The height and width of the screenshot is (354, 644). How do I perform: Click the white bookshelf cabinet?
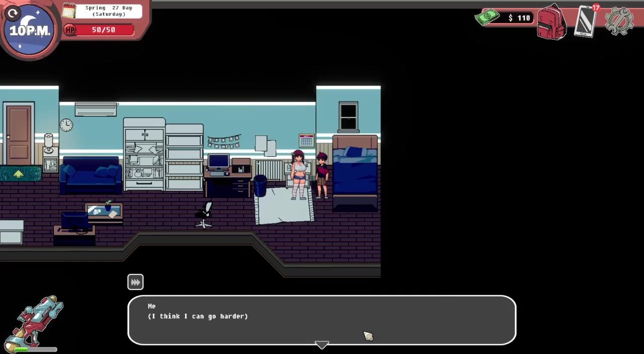(144, 154)
